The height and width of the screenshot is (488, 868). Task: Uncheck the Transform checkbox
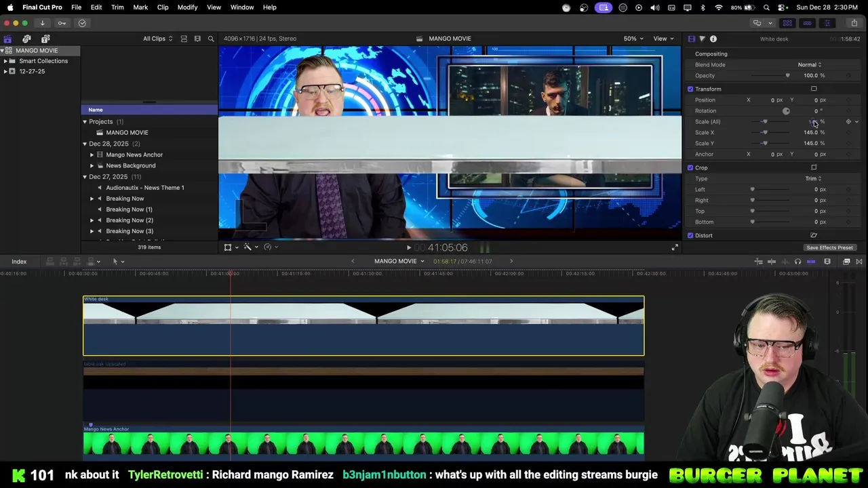(690, 89)
